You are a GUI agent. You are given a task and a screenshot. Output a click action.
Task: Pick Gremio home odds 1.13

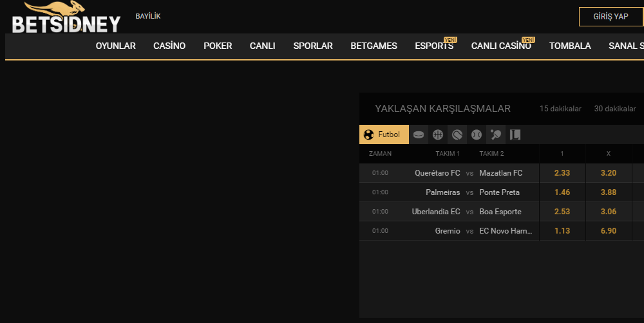click(562, 231)
